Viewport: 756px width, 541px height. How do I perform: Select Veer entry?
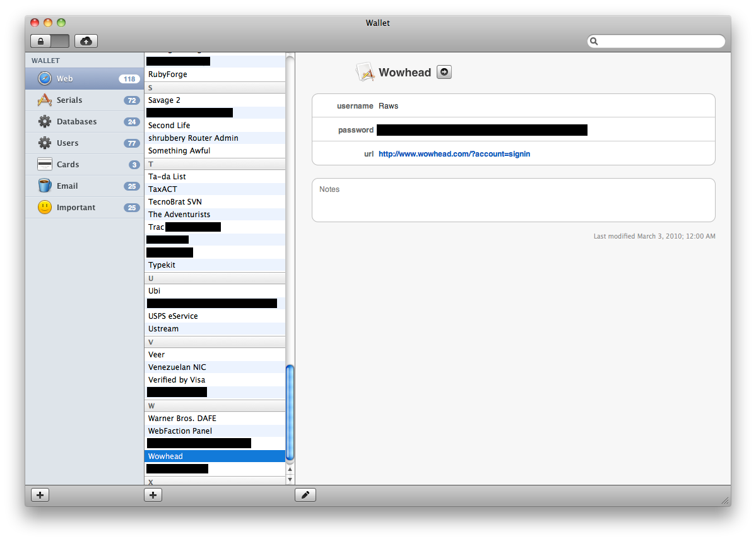215,354
